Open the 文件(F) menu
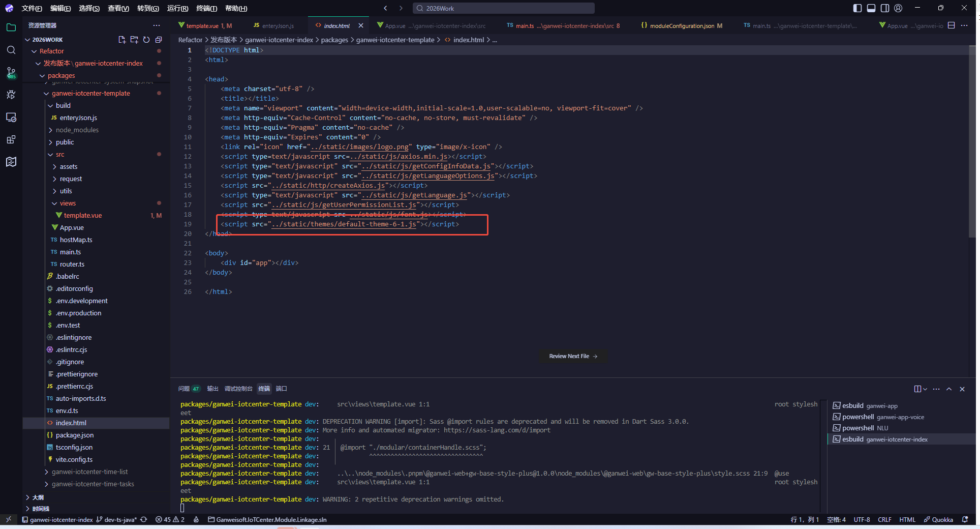This screenshot has height=529, width=980. point(32,8)
